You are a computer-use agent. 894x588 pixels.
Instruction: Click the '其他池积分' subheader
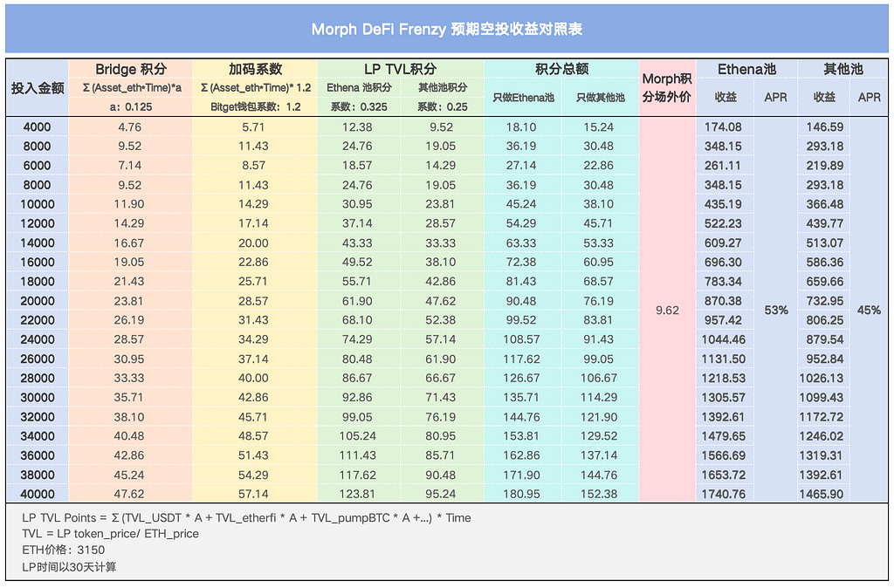pos(443,88)
